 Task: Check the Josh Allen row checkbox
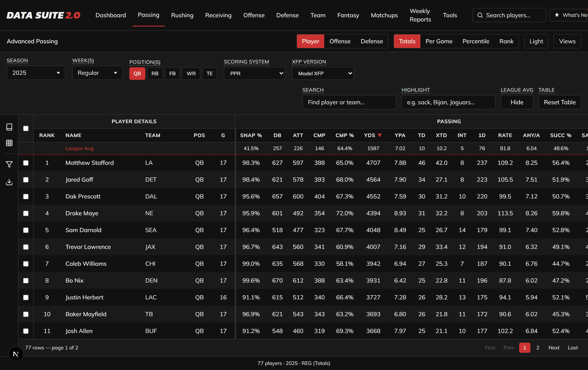[x=26, y=331]
